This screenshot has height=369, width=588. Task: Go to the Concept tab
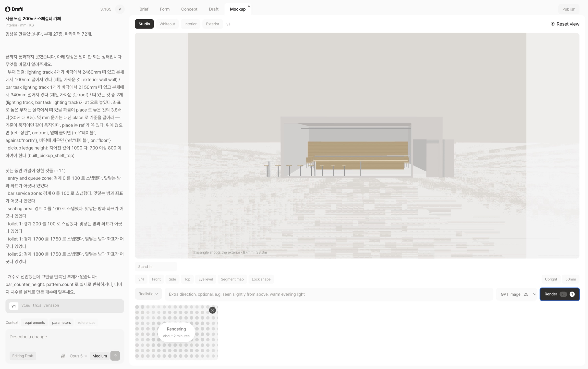[189, 9]
